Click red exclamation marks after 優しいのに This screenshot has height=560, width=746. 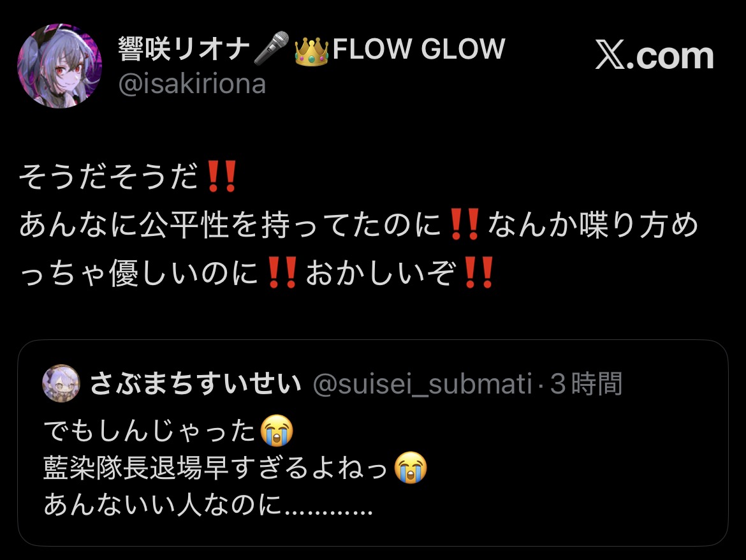pyautogui.click(x=282, y=272)
